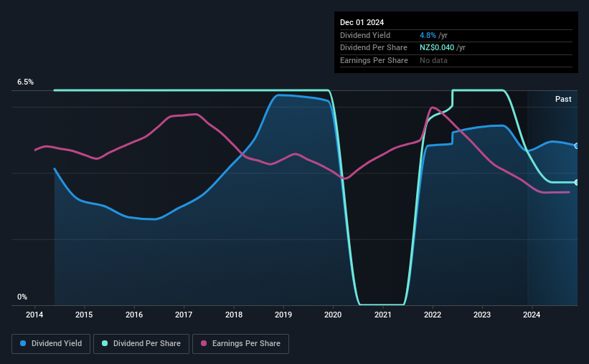
Task: Click the 2021 x-axis label
Action: click(x=383, y=315)
